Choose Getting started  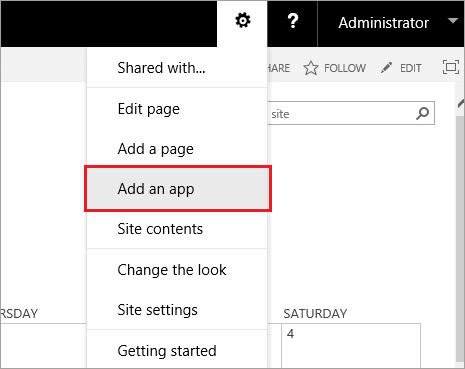(x=177, y=350)
